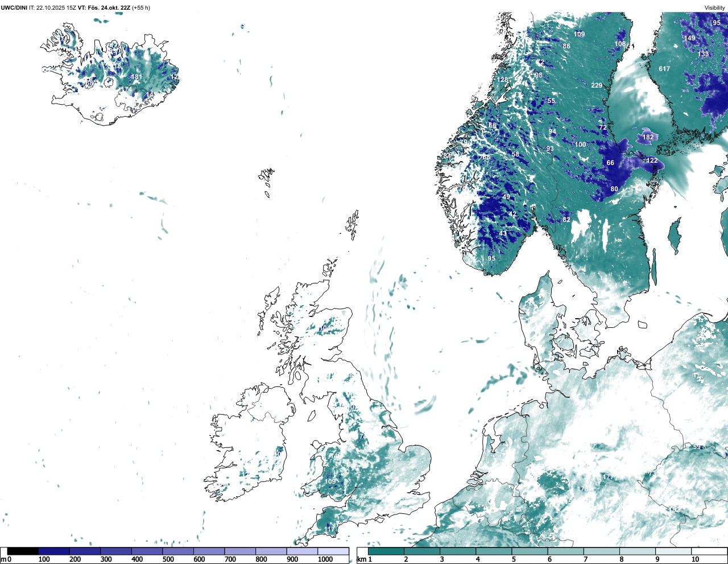
Task: Click the "128" value on the Norwegian coast
Action: 503,80
